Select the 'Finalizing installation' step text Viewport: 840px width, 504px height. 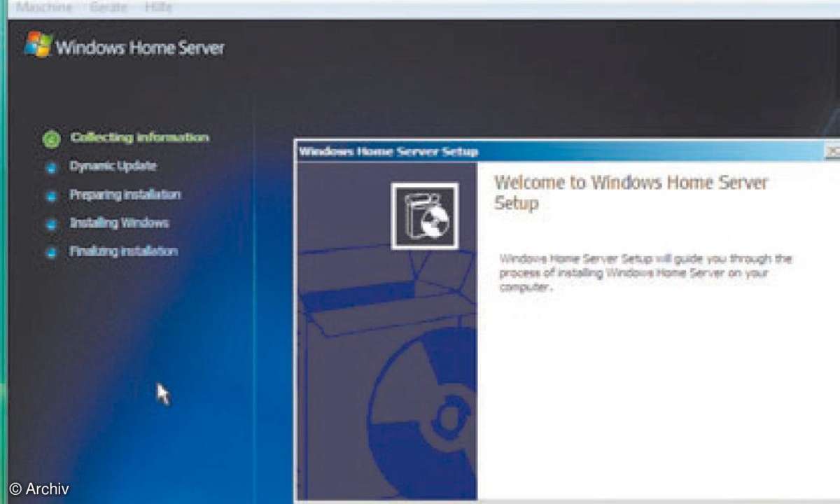[123, 251]
